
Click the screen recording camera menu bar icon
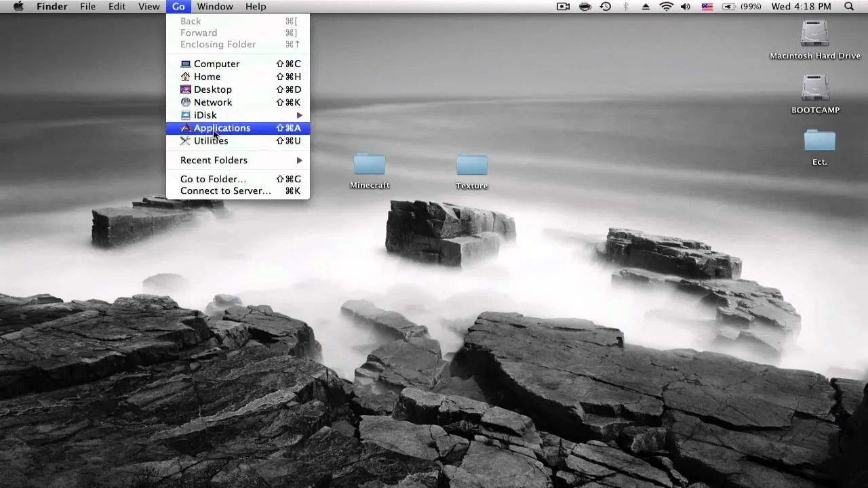tap(563, 6)
